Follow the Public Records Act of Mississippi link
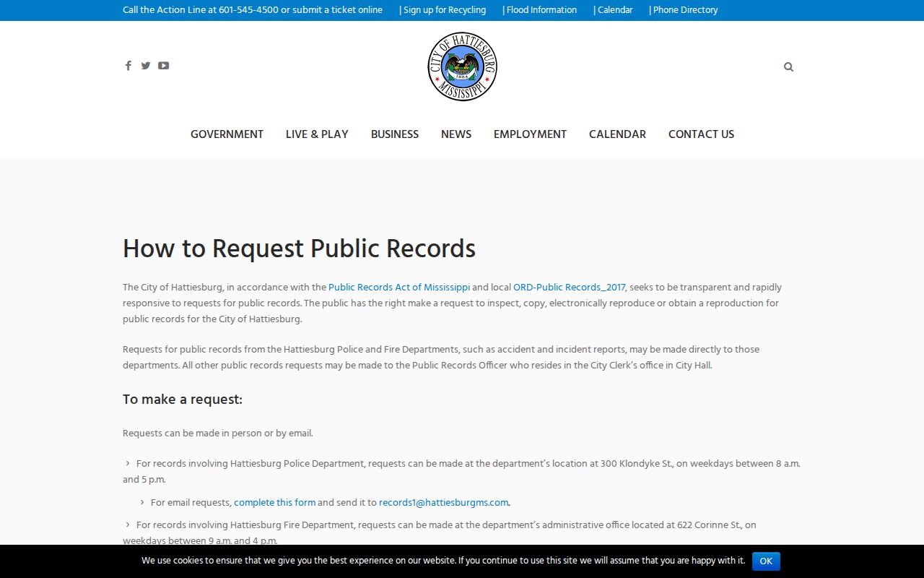The width and height of the screenshot is (924, 578). point(399,288)
